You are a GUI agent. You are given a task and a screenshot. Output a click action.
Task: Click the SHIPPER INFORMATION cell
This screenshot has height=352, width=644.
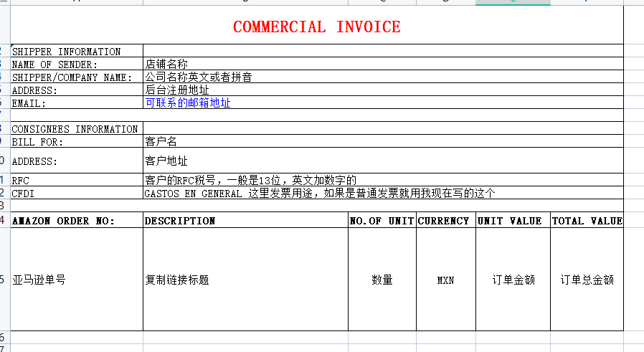coord(77,51)
